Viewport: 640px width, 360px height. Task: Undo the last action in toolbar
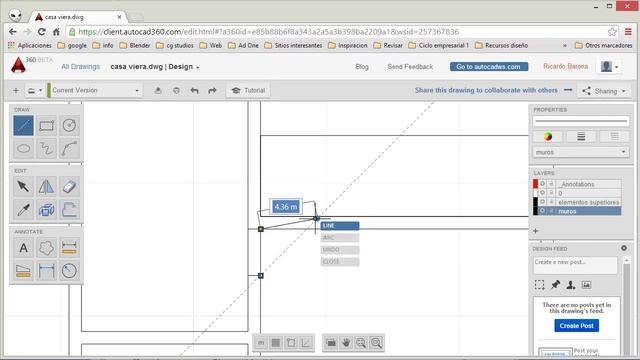(194, 91)
